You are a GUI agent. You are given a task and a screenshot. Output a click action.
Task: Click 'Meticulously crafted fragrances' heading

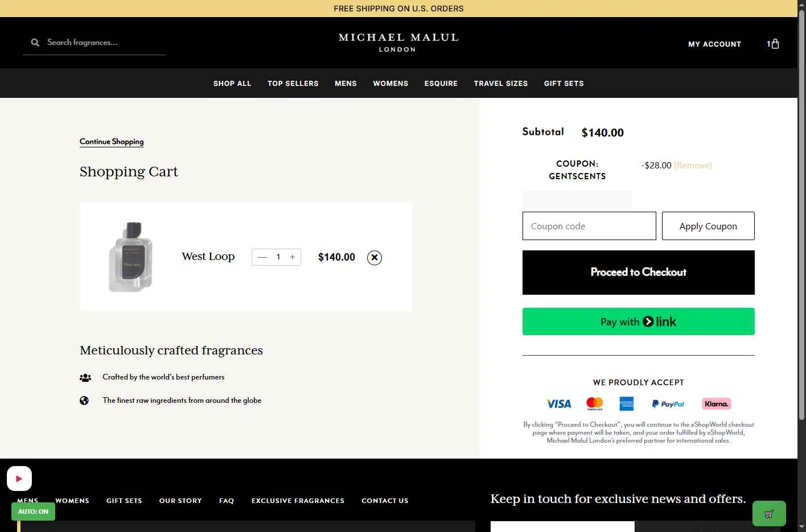(x=171, y=350)
